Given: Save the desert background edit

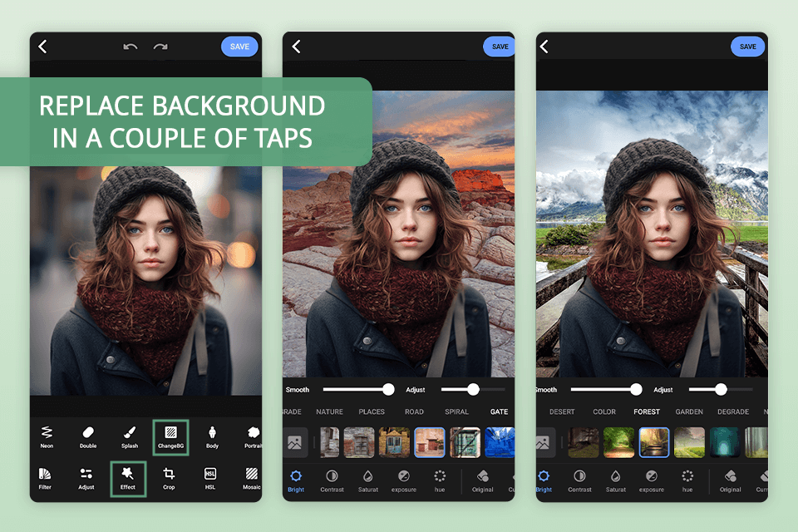Looking at the screenshot, I should (500, 47).
